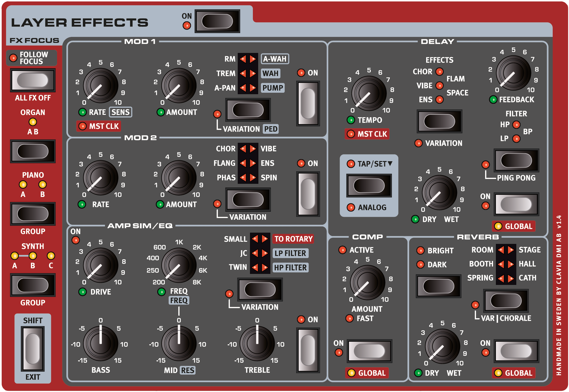Click the PHAS / SPIN arrow LEDs
The height and width of the screenshot is (392, 569).
tap(248, 177)
